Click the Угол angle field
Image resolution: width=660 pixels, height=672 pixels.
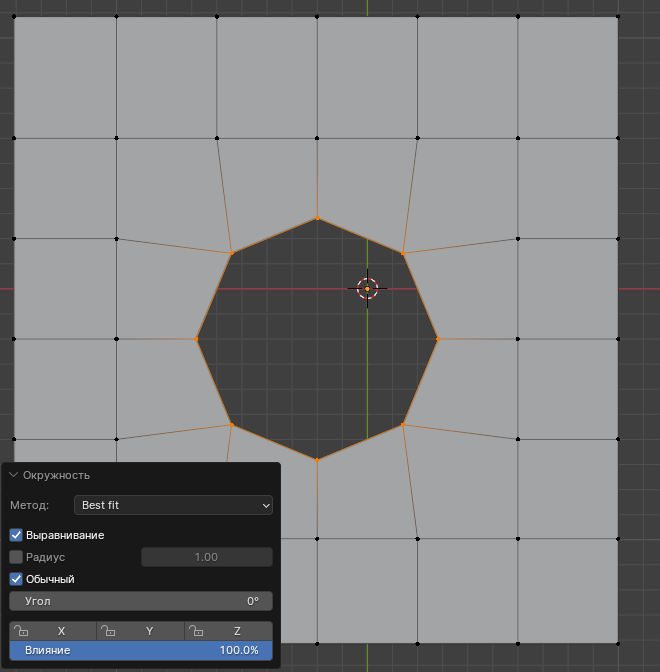pos(141,601)
